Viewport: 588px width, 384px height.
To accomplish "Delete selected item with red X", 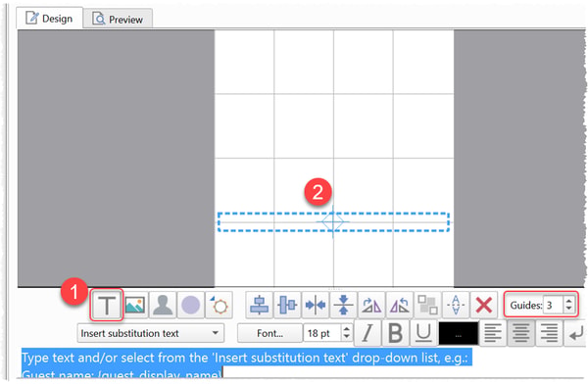I will click(x=484, y=305).
